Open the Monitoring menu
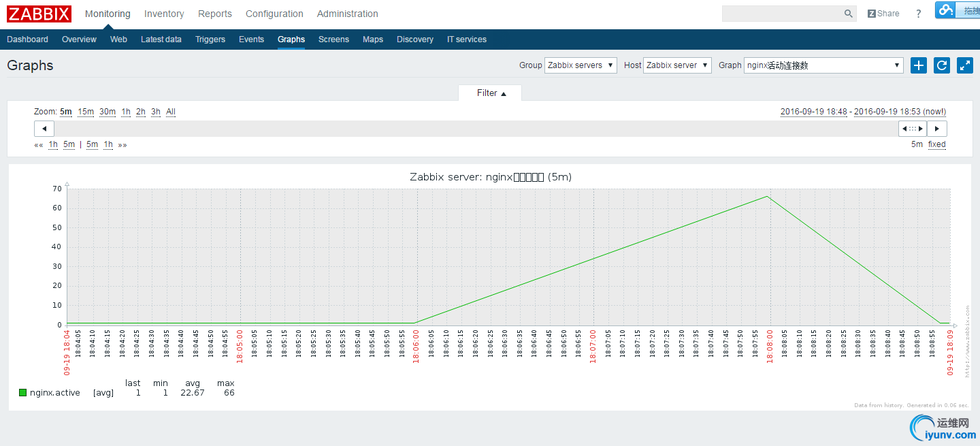This screenshot has height=446, width=980. pyautogui.click(x=108, y=14)
